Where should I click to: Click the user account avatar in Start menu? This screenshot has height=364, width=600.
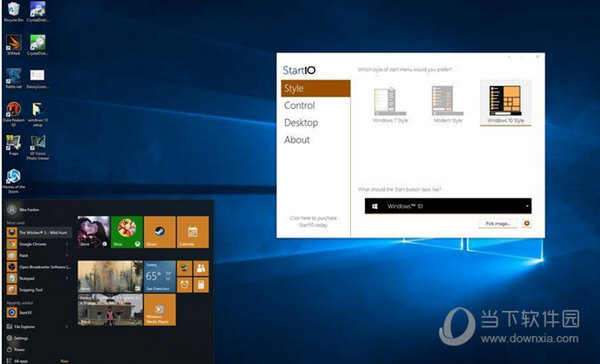point(12,209)
